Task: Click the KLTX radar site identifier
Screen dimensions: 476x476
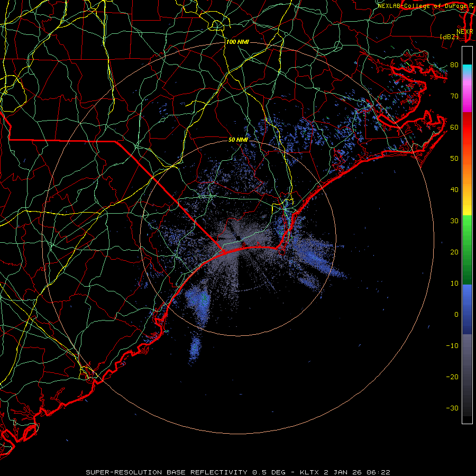Action: tap(310, 472)
